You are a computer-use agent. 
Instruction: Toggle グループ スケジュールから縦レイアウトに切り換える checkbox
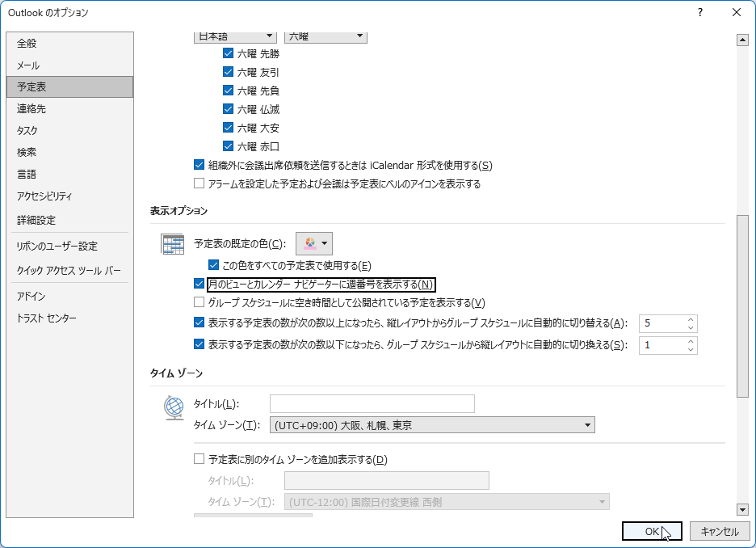tap(199, 344)
